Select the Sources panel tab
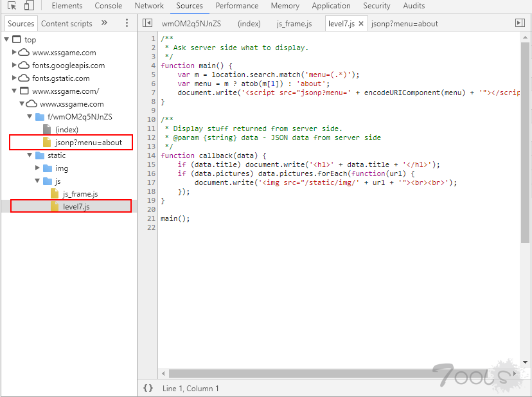 click(190, 6)
